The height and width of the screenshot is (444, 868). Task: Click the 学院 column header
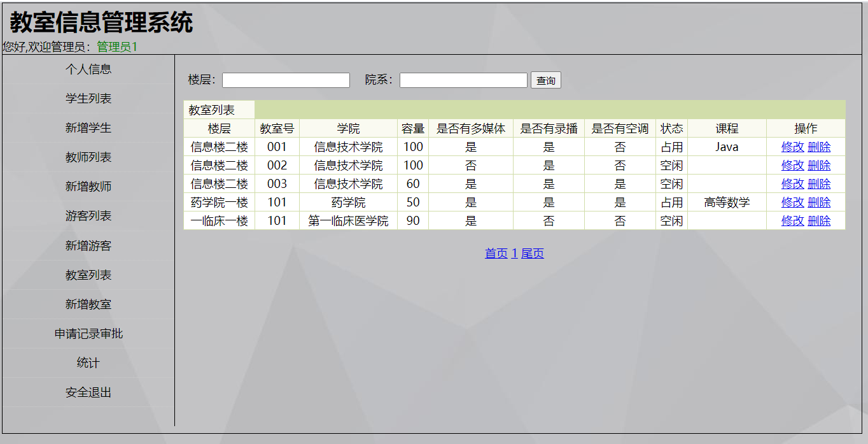coord(349,129)
